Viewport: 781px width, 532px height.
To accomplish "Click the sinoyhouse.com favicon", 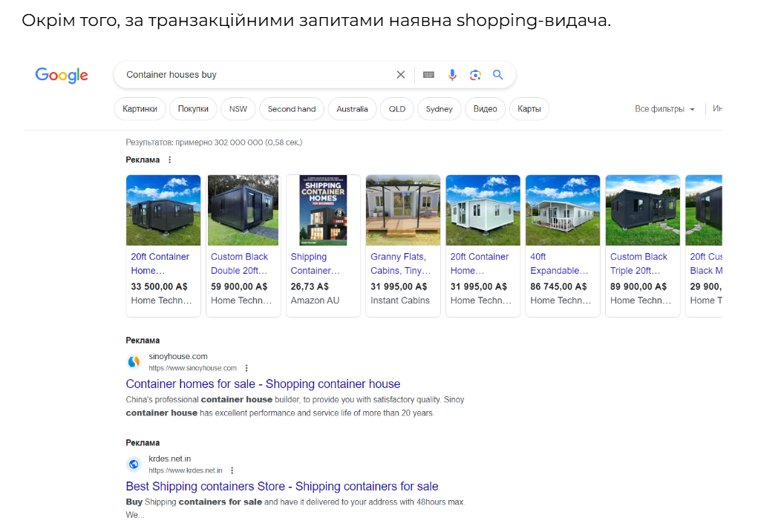I will pyautogui.click(x=134, y=362).
